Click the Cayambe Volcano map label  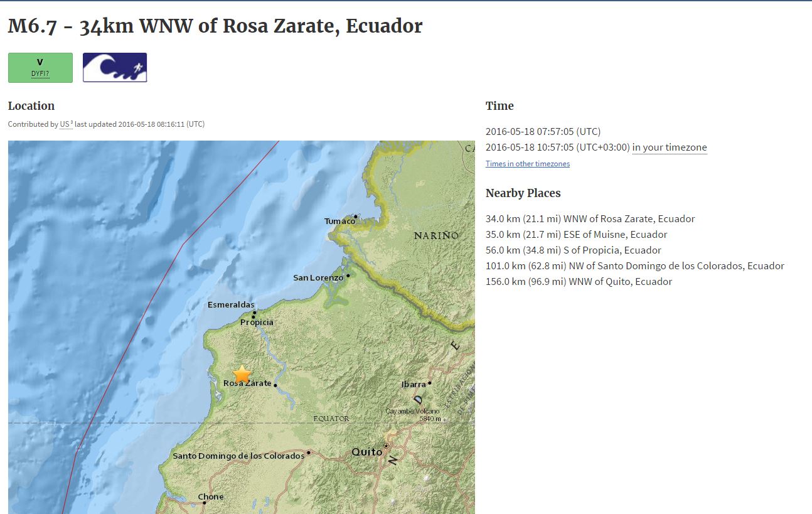[x=412, y=411]
